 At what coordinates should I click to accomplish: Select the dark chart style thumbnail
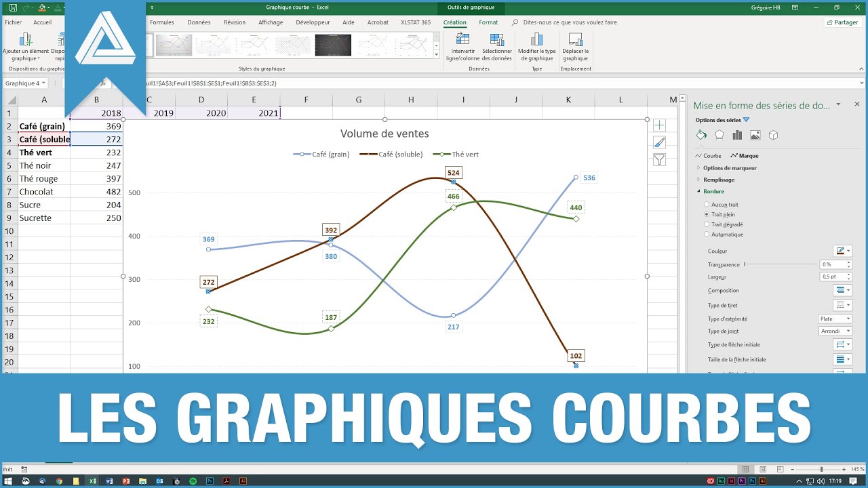[x=333, y=45]
